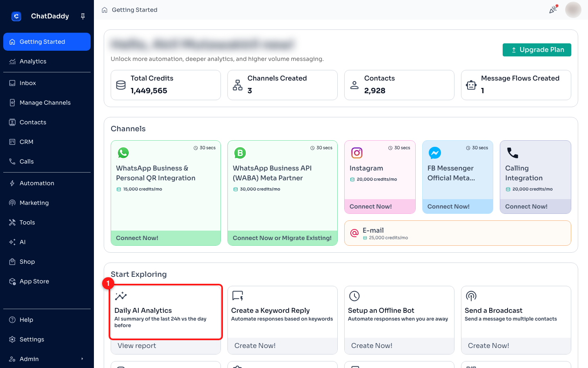This screenshot has height=368, width=588.
Task: Expand the Admin submenu arrow
Action: pyautogui.click(x=82, y=359)
